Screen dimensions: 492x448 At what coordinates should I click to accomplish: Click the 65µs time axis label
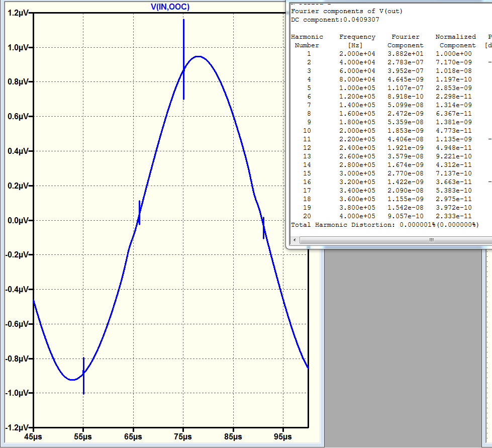(133, 437)
